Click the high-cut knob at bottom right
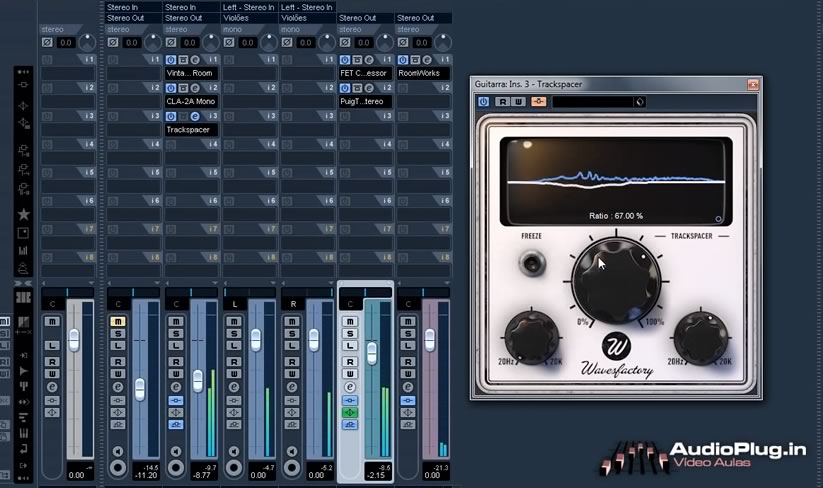This screenshot has height=488, width=823. (701, 338)
